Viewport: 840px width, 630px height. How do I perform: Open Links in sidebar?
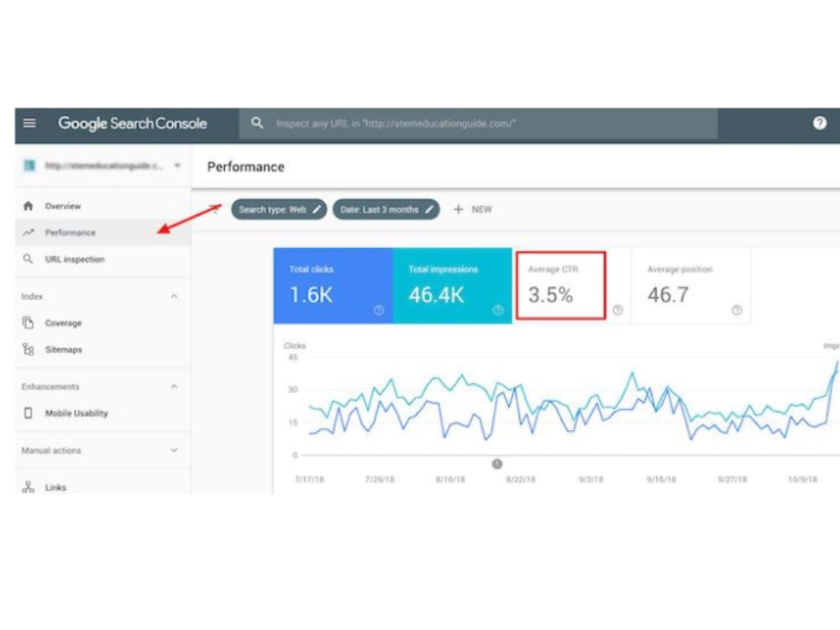tap(102, 487)
